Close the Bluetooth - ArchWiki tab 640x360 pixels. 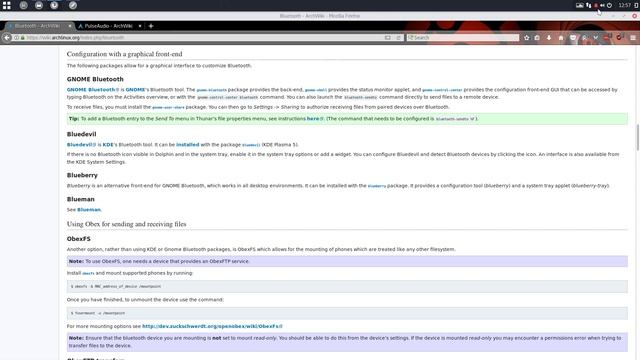70,26
